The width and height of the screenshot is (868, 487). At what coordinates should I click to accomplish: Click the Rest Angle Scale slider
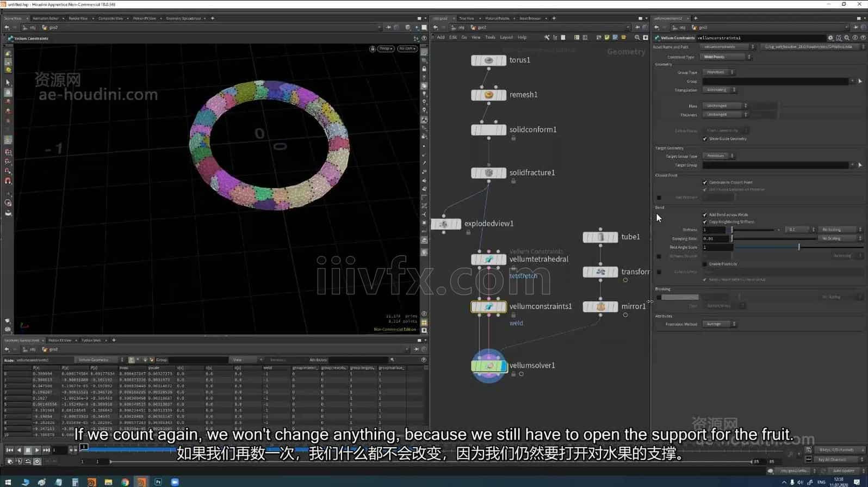(x=799, y=248)
